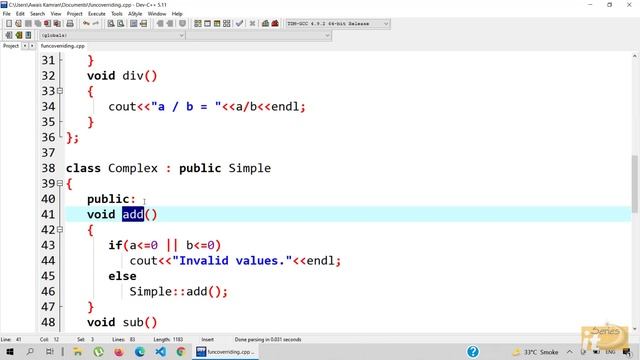Click the red delete profiling information icon

click(275, 24)
